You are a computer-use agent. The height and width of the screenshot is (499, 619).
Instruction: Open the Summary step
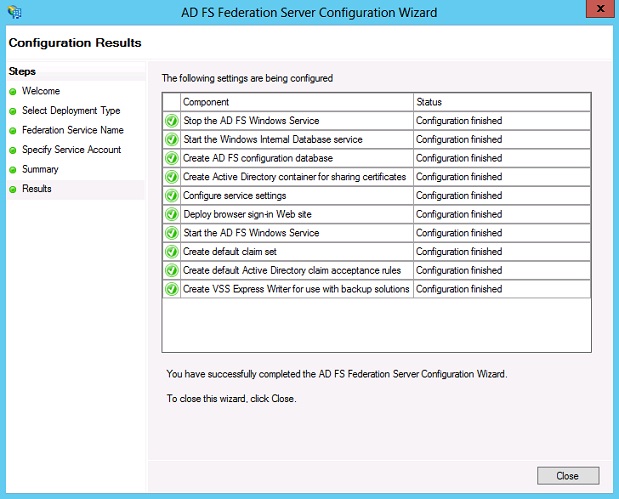click(x=40, y=169)
